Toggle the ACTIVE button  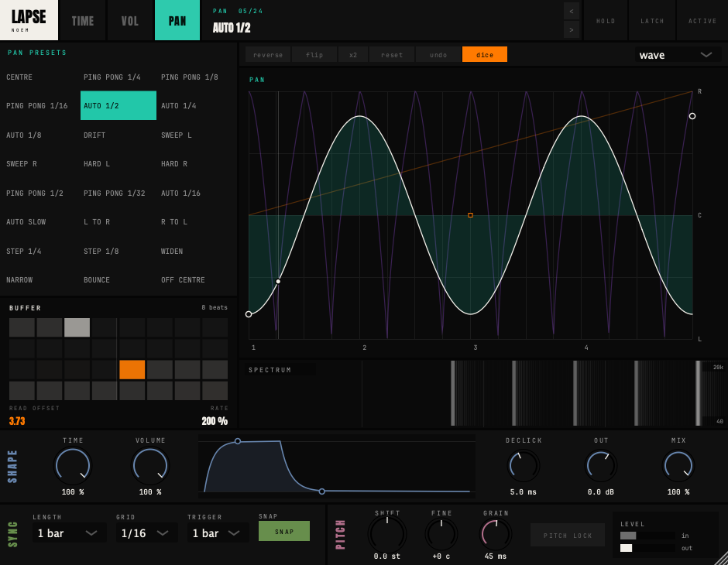coord(702,21)
